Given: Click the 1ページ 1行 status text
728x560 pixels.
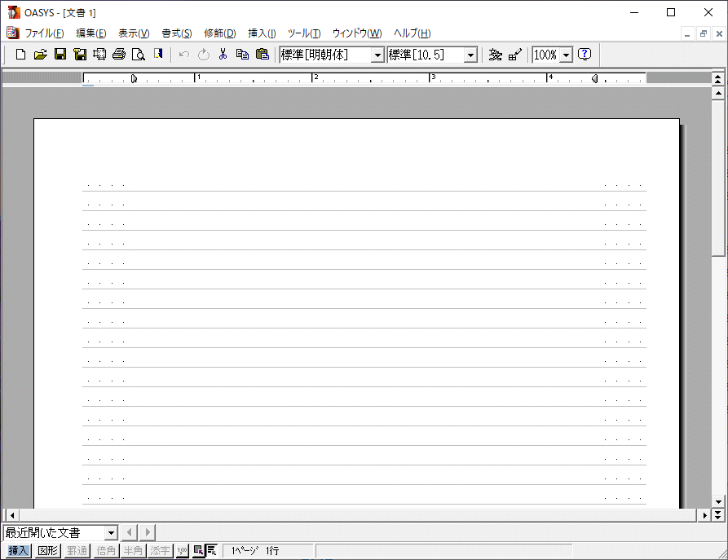Looking at the screenshot, I should (255, 551).
